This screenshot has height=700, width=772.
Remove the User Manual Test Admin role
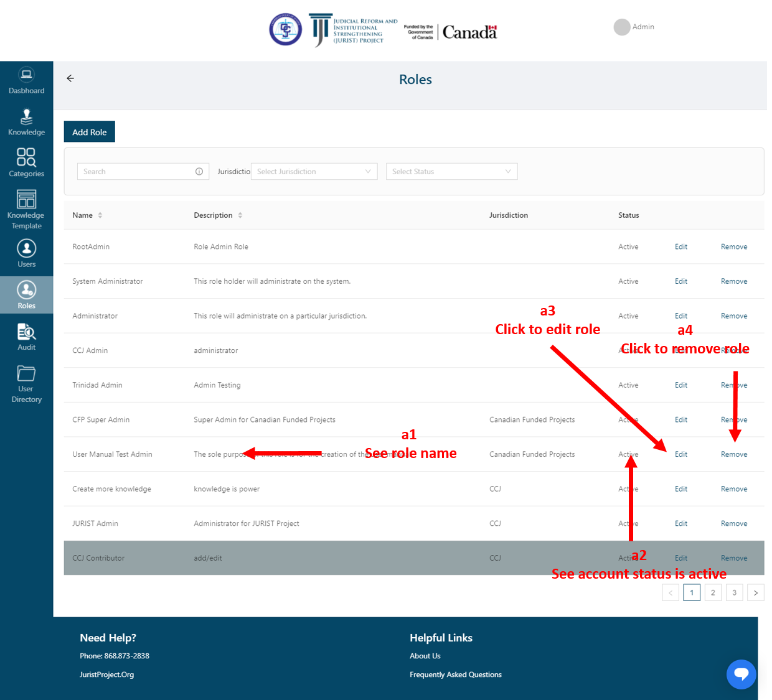pyautogui.click(x=734, y=454)
